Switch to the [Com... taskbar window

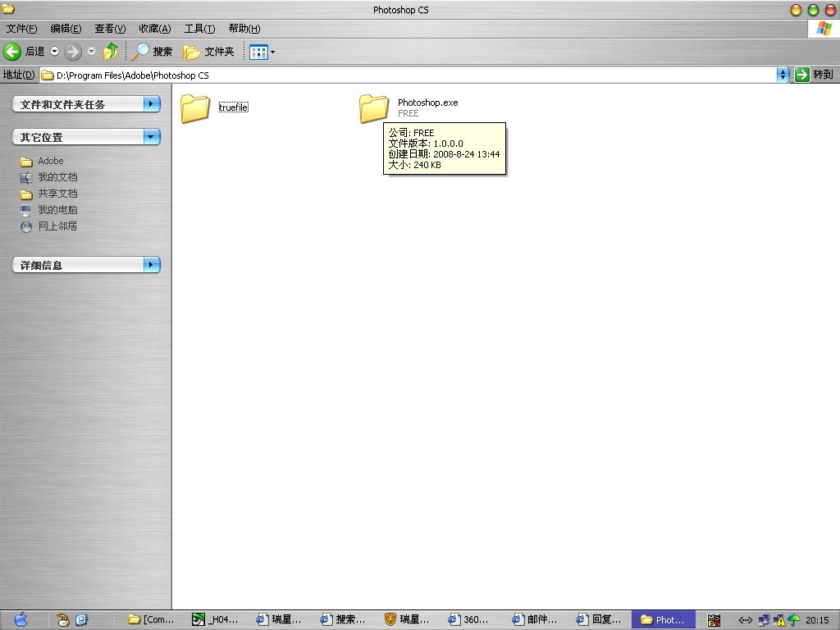click(x=152, y=620)
